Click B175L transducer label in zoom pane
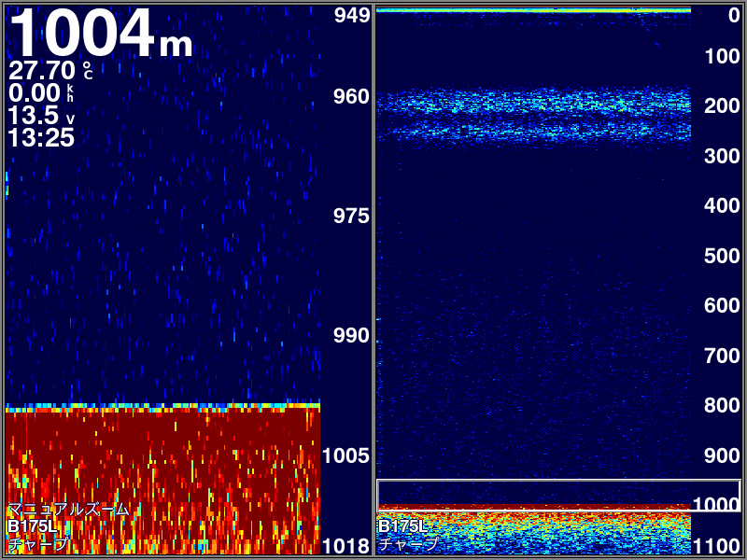 point(32,526)
